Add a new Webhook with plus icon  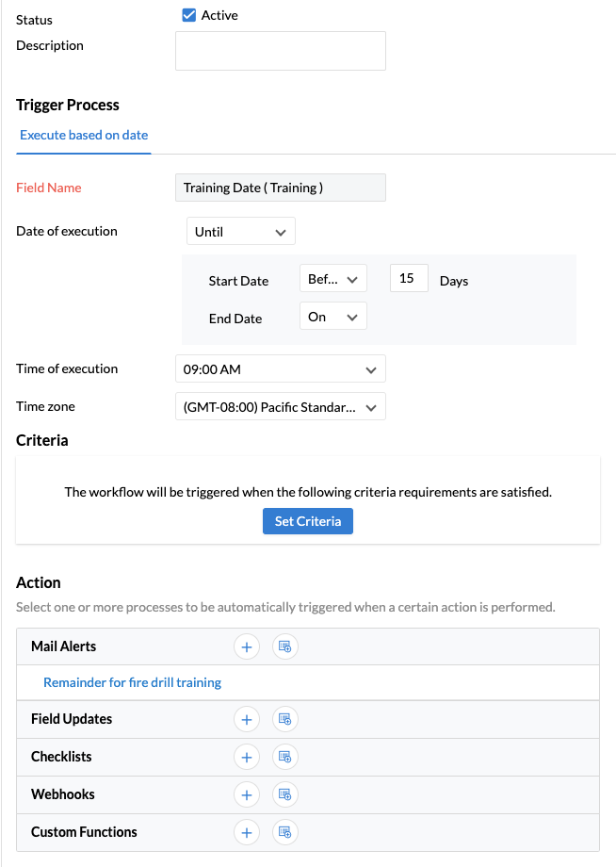click(247, 794)
